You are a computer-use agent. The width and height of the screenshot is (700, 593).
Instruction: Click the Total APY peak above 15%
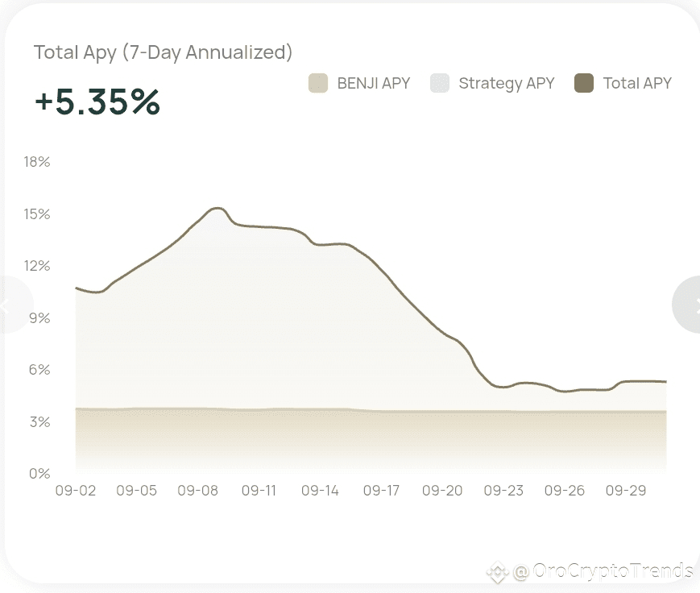pos(217,209)
